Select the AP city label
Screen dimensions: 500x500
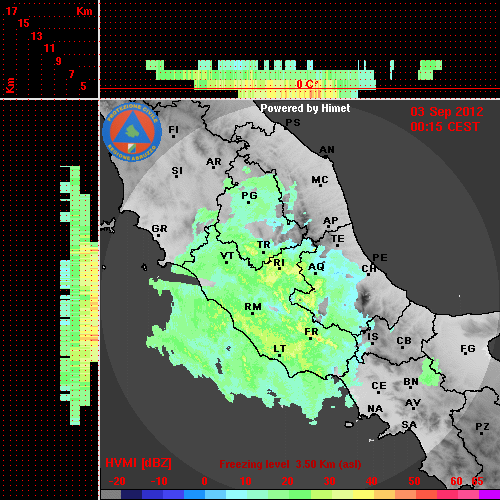(x=331, y=221)
